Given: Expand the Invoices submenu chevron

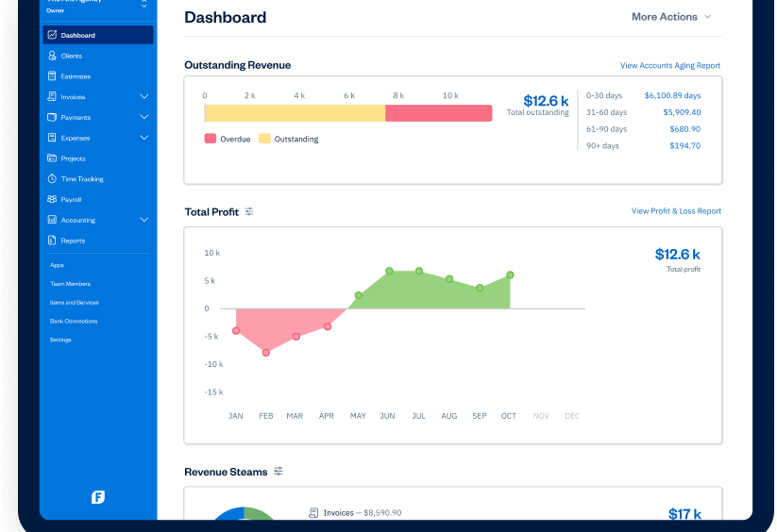Looking at the screenshot, I should (144, 96).
